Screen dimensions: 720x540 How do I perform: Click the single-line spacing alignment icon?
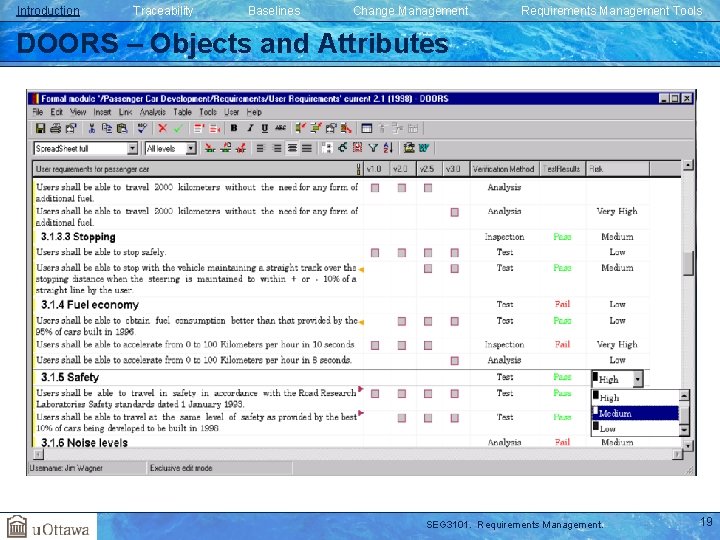[260, 148]
